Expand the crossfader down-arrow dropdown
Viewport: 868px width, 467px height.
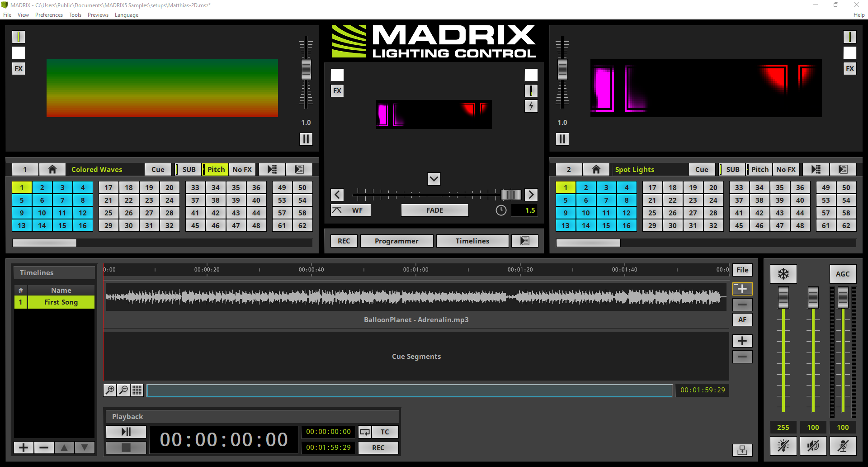click(x=434, y=179)
